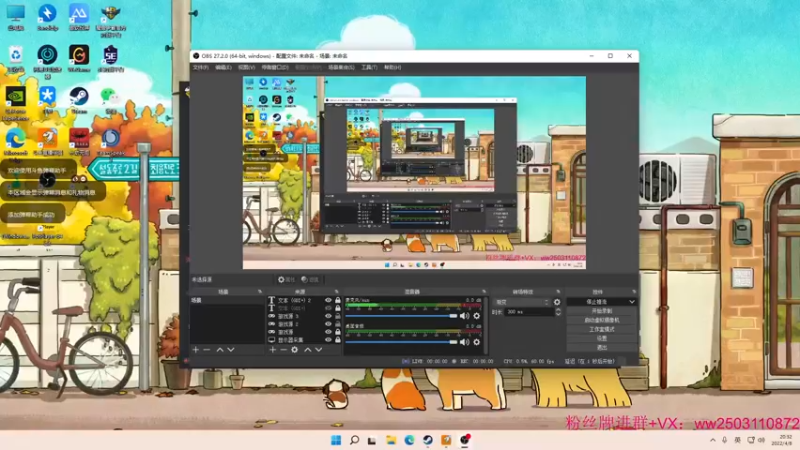Image resolution: width=800 pixels, height=450 pixels.
Task: Show hidden system tray icons chevron
Action: (713, 440)
